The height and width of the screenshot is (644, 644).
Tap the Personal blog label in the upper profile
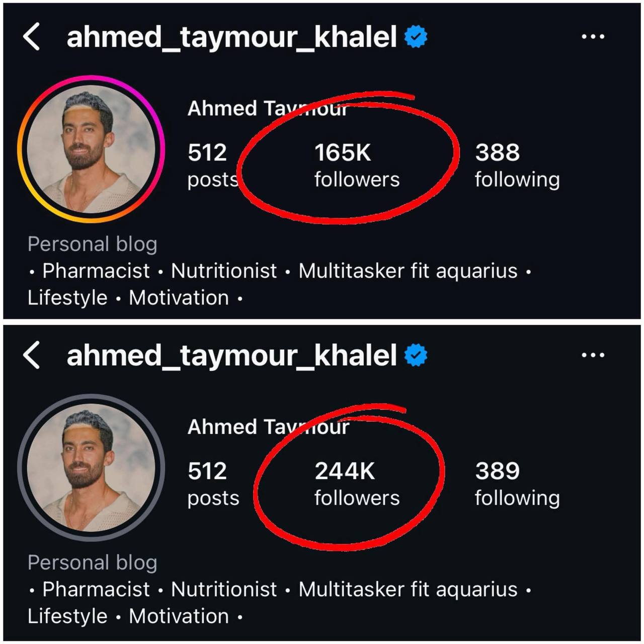click(x=92, y=244)
